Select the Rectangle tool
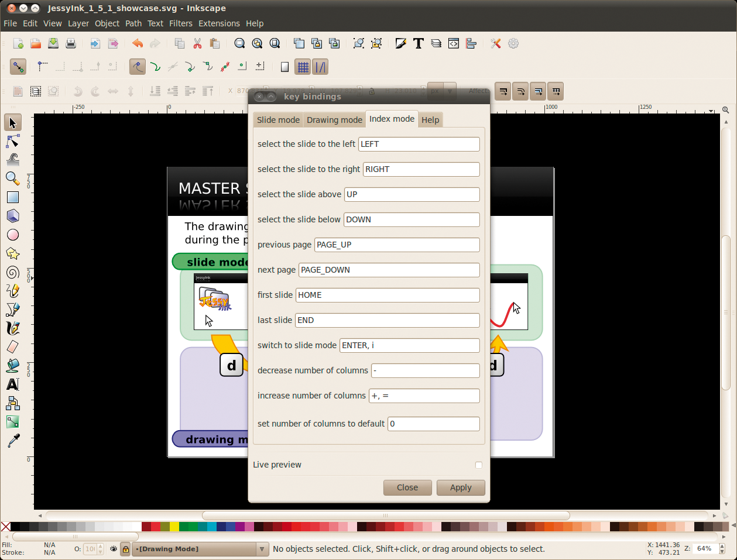Screen dimensions: 737x560 (x=13, y=197)
